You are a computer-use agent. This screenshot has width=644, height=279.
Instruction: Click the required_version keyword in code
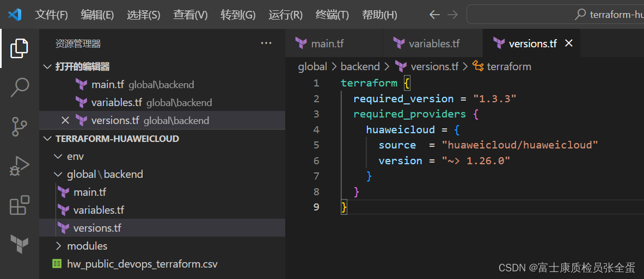(x=403, y=99)
